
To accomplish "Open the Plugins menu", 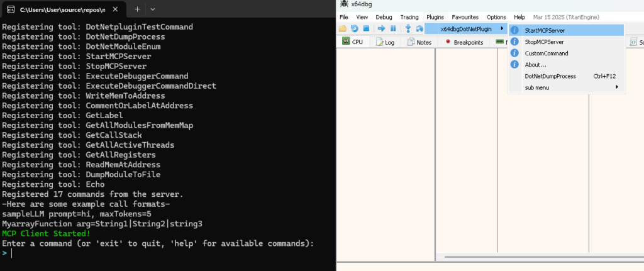I will coord(435,17).
